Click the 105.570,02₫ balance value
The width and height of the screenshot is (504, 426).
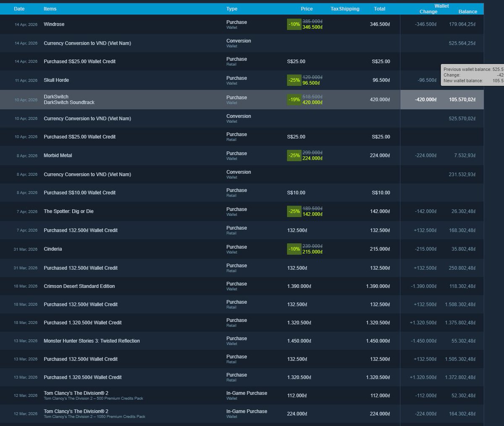pos(462,100)
